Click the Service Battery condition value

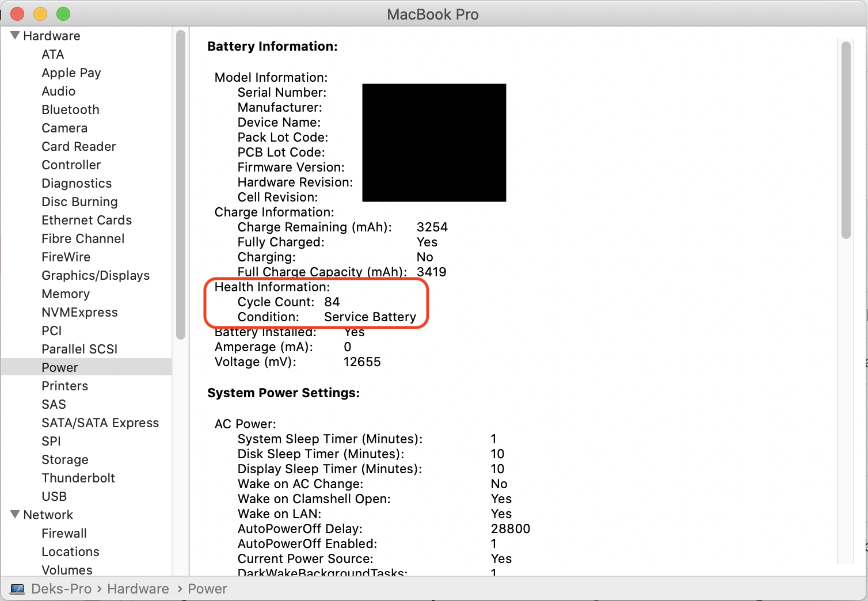[x=370, y=317]
